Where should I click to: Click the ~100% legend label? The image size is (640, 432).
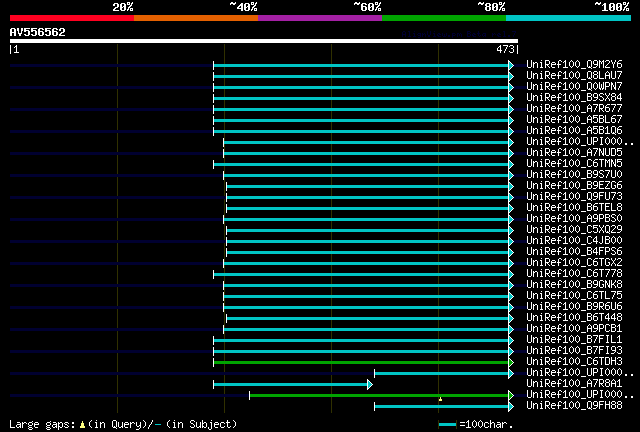[x=611, y=7]
